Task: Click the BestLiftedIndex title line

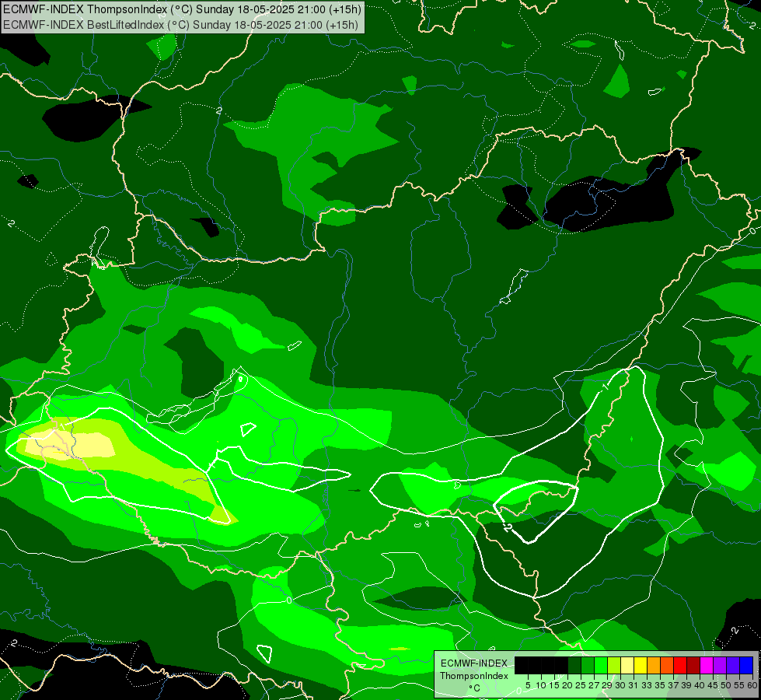Action: pos(180,25)
